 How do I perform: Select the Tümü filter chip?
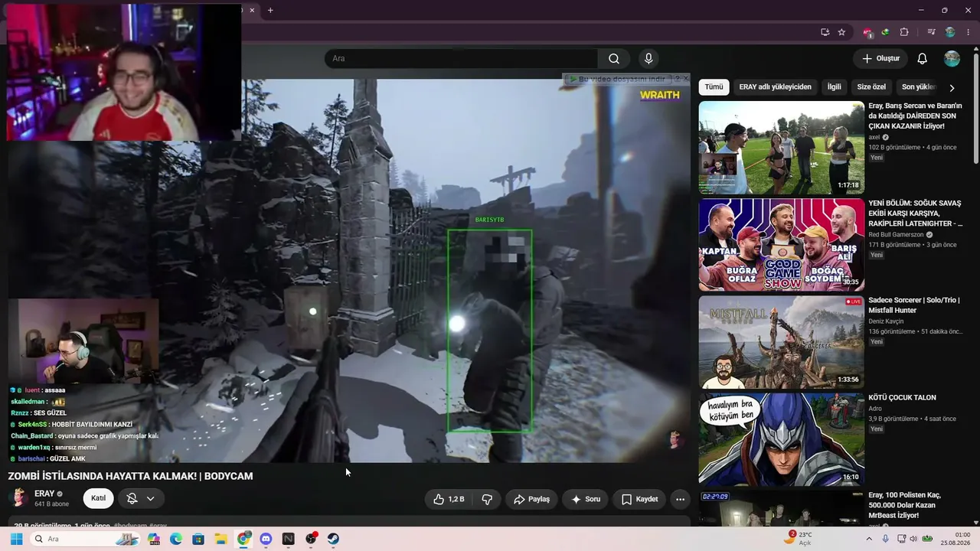coord(714,87)
